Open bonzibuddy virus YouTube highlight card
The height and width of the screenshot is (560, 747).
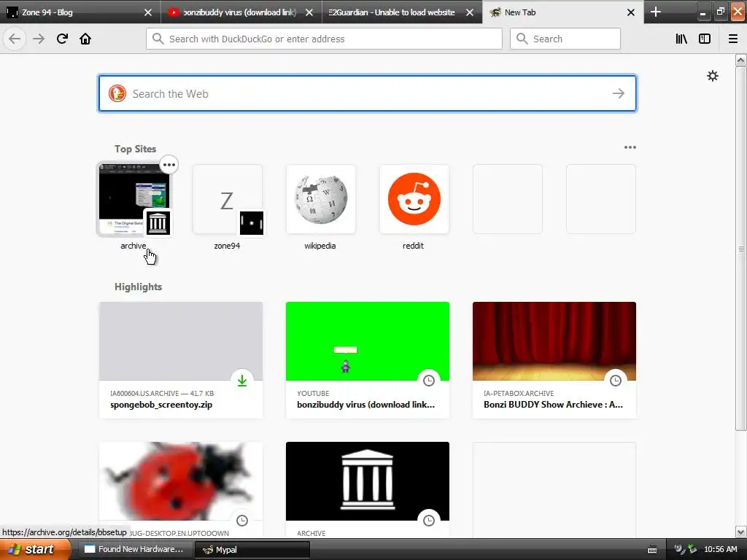point(368,360)
